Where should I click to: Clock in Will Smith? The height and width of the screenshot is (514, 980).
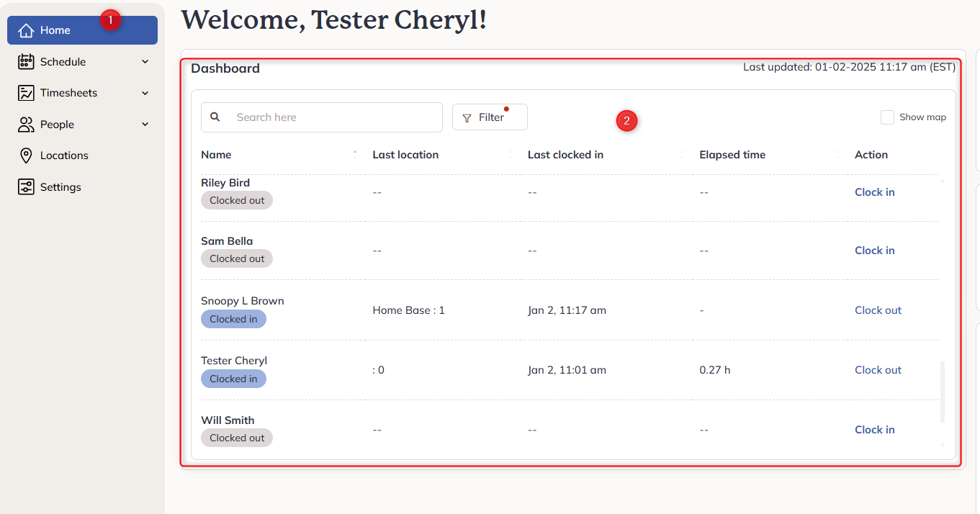click(874, 430)
